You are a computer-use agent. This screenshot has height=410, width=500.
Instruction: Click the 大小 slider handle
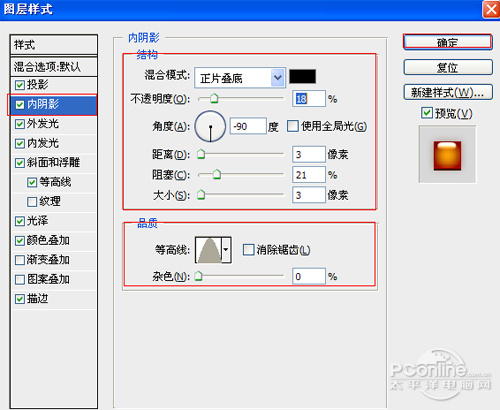coord(201,195)
